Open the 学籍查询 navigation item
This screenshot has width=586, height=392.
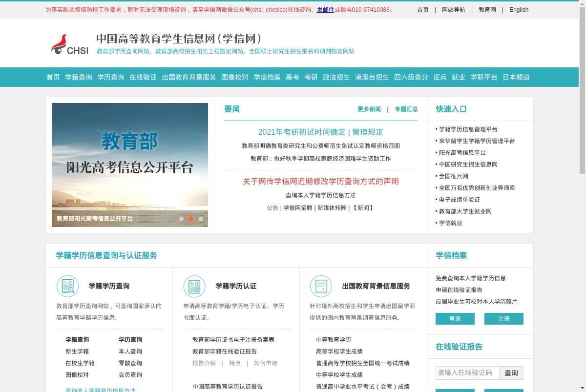[x=79, y=77]
